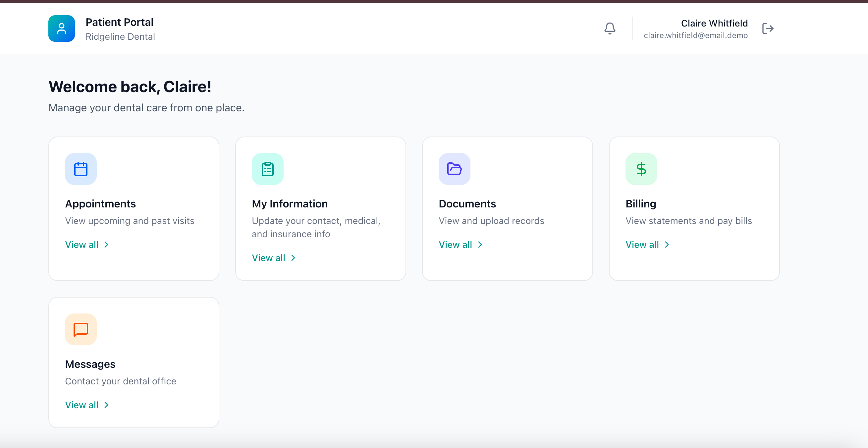Click the Patient Portal user avatar logo
This screenshot has height=448, width=868.
[x=61, y=28]
